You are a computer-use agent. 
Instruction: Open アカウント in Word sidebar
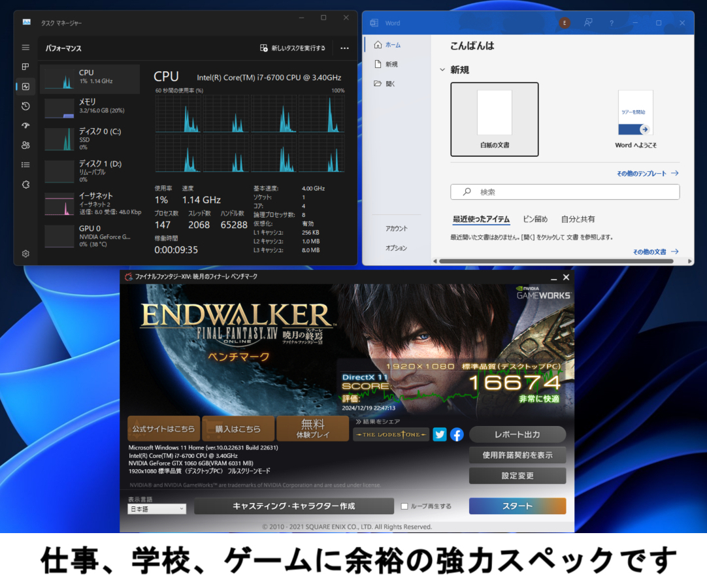tap(397, 229)
